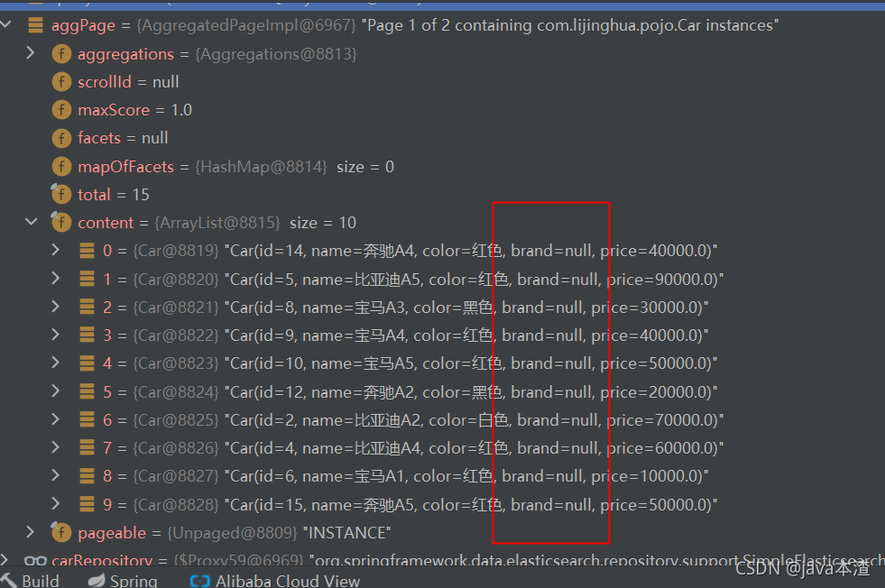The width and height of the screenshot is (885, 588).
Task: Click the field icon beside pageable
Action: pyautogui.click(x=61, y=532)
